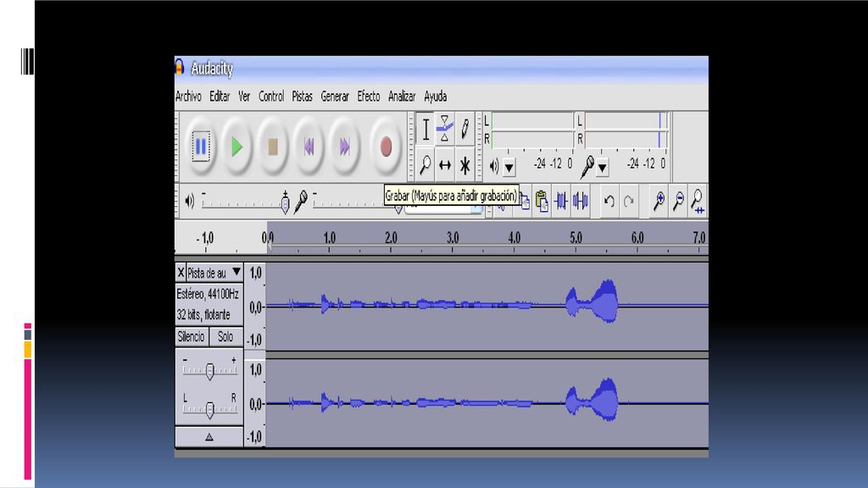Image resolution: width=868 pixels, height=488 pixels.
Task: Skip to the end of the project
Action: click(x=345, y=147)
